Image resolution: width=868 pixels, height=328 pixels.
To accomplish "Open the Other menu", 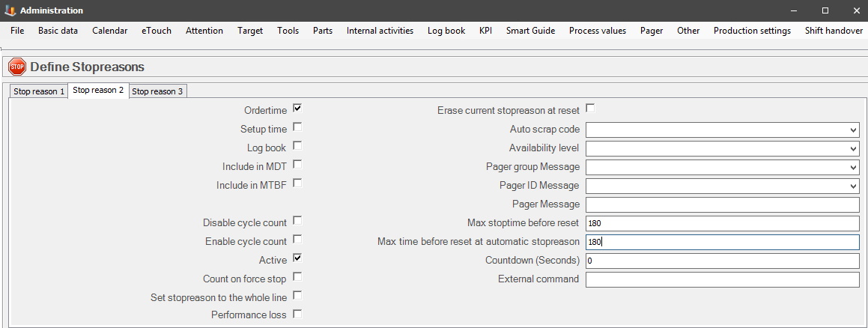I will pos(688,31).
